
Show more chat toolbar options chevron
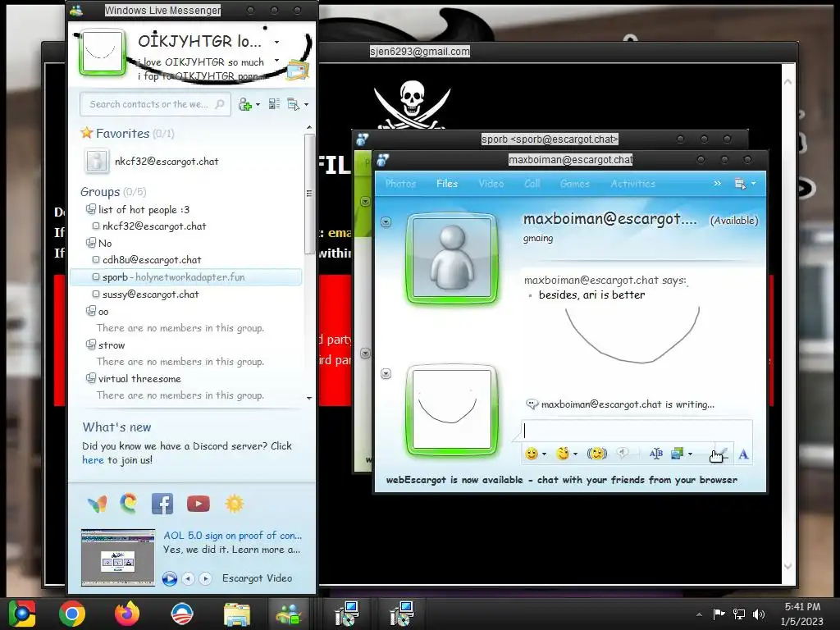coord(717,183)
